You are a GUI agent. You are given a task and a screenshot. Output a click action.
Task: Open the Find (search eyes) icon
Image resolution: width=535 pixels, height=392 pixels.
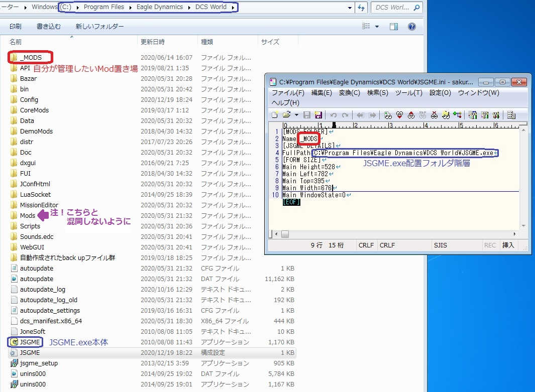click(x=388, y=115)
